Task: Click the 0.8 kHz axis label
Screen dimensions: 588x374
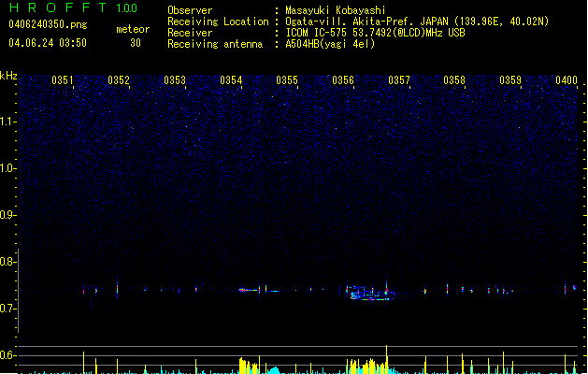Action: point(7,262)
